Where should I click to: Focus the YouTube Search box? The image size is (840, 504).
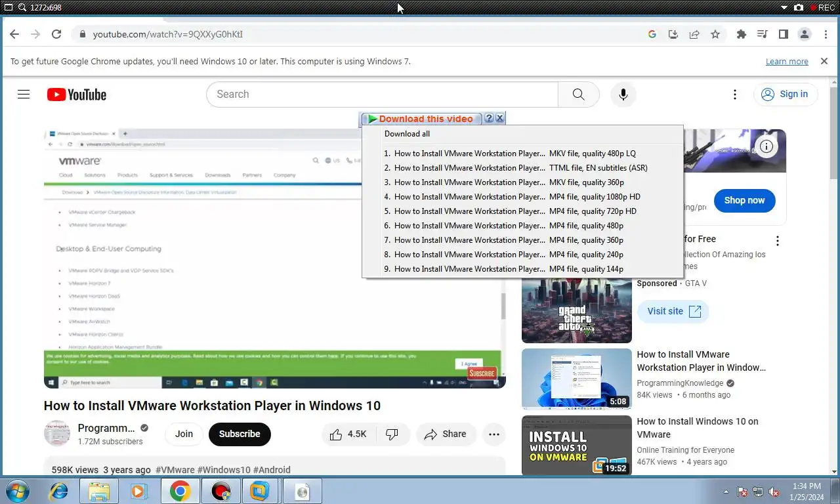tap(382, 94)
